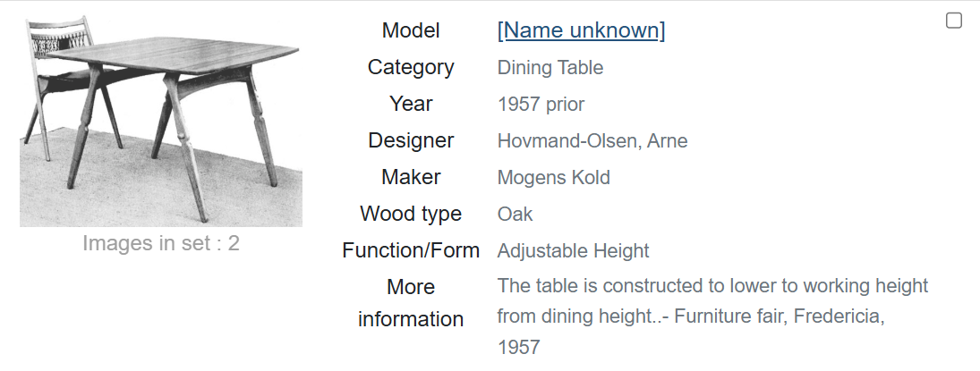Image resolution: width=980 pixels, height=371 pixels.
Task: Select the 'Adjustable Height' value
Action: 573,251
